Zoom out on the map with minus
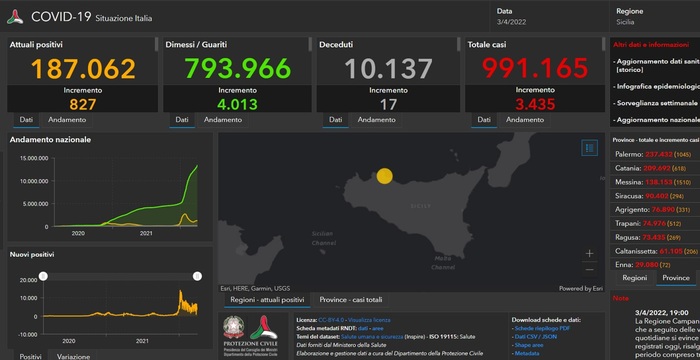 (589, 269)
